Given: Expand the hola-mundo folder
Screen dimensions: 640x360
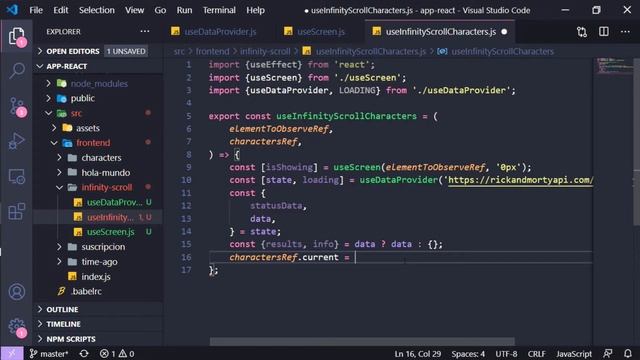Looking at the screenshot, I should [106, 173].
